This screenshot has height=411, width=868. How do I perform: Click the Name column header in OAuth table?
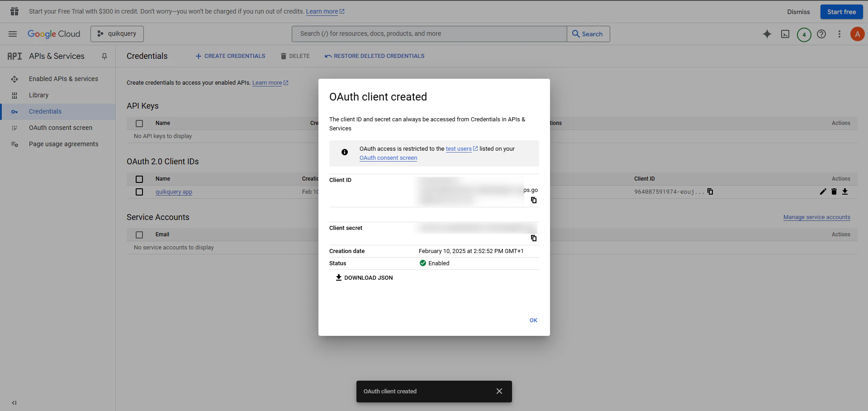pyautogui.click(x=163, y=179)
